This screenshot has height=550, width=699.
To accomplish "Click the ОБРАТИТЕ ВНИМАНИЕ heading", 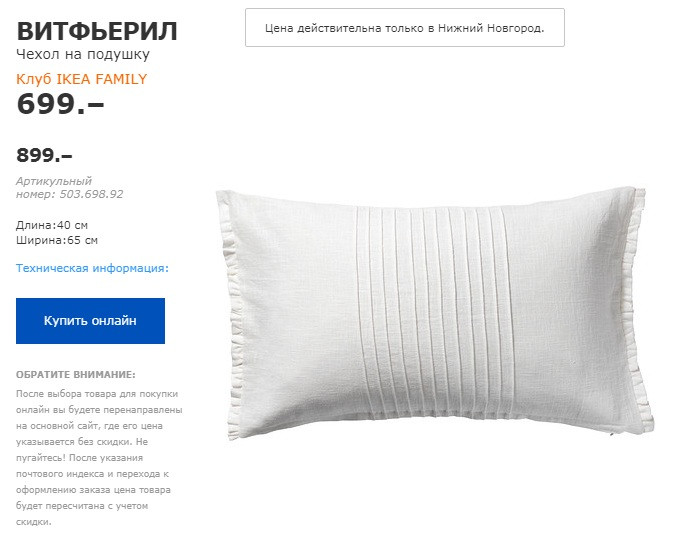I will pos(76,375).
